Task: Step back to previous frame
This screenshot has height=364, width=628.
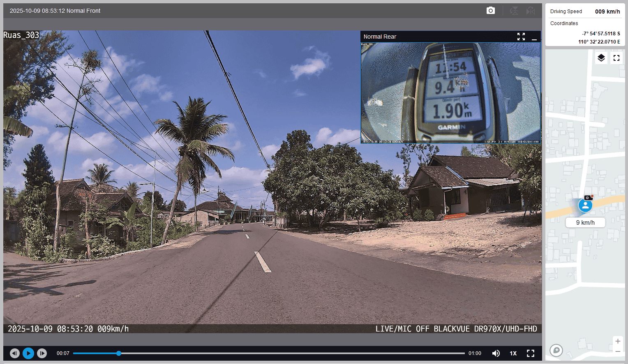Action: (15, 353)
